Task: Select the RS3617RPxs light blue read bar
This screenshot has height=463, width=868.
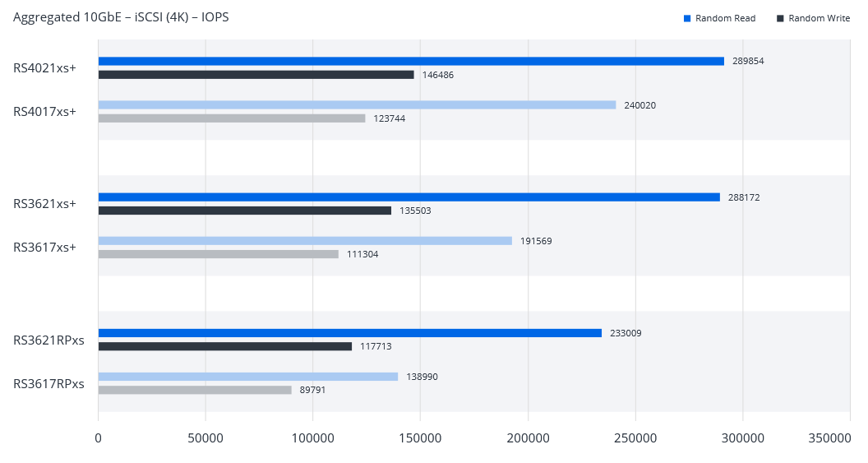Action: pos(248,377)
